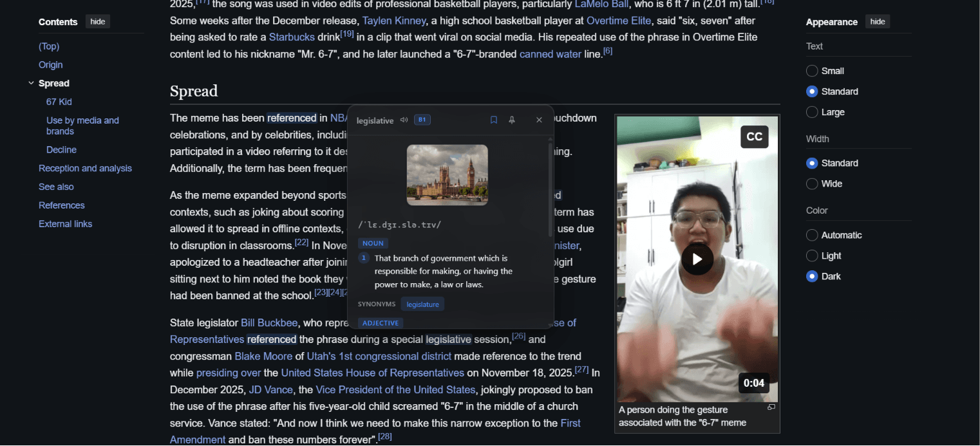The width and height of the screenshot is (980, 446).
Task: Go to Decline subsection in Contents
Action: 61,150
